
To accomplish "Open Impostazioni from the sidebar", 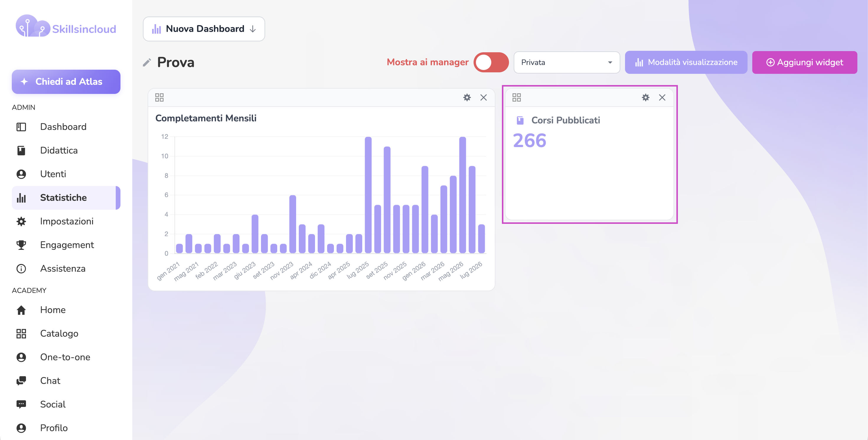I will coord(66,221).
